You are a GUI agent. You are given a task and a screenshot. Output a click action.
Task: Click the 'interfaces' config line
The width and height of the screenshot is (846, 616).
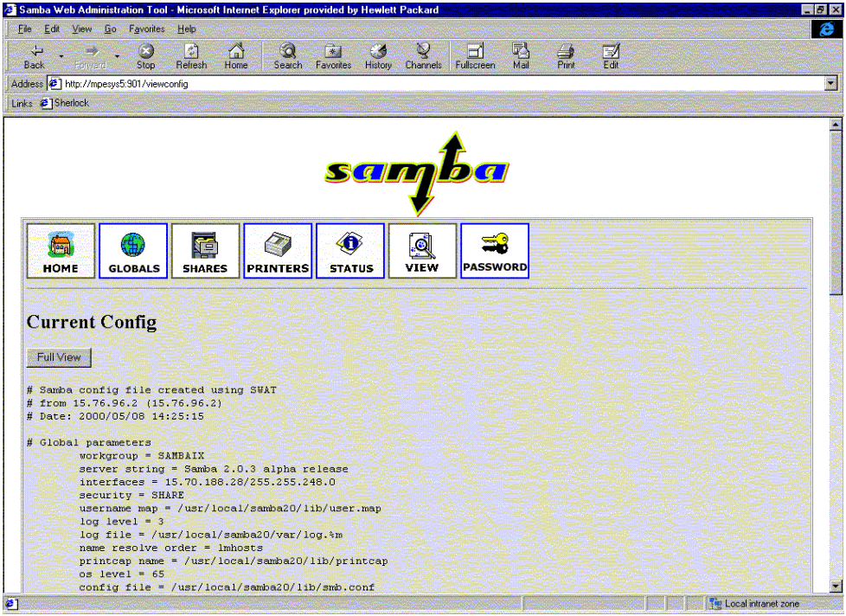208,482
